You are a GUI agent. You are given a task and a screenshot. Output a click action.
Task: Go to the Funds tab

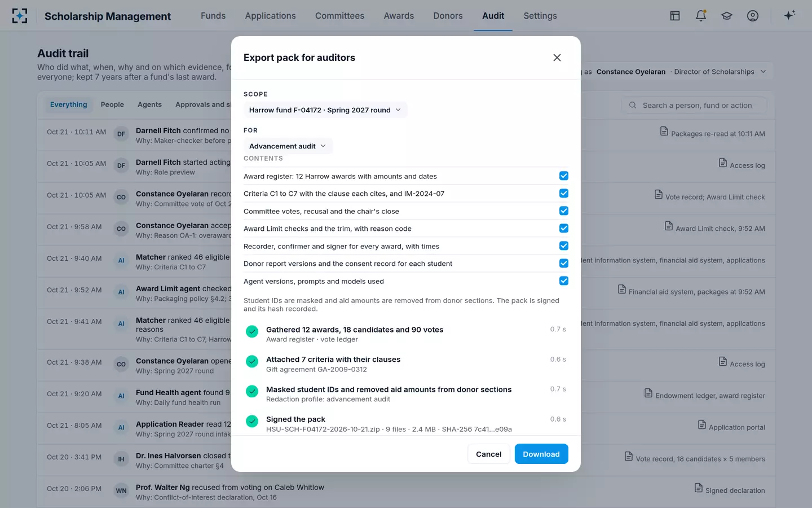point(213,16)
